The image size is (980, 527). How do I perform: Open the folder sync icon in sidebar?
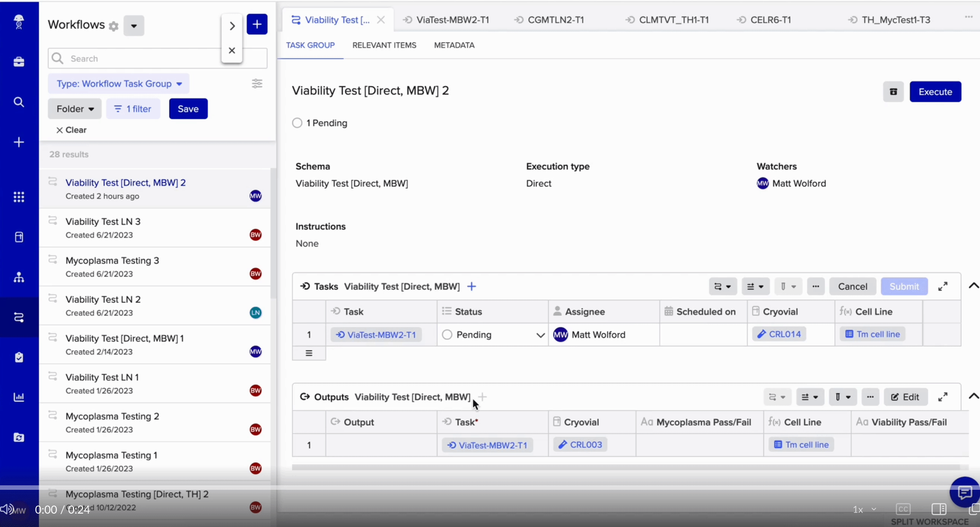pyautogui.click(x=19, y=437)
